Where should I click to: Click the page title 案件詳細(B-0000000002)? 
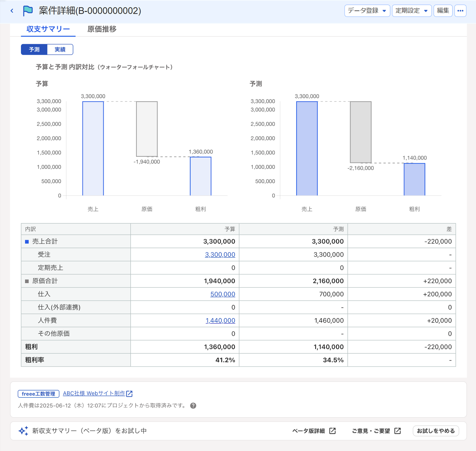[x=90, y=11]
